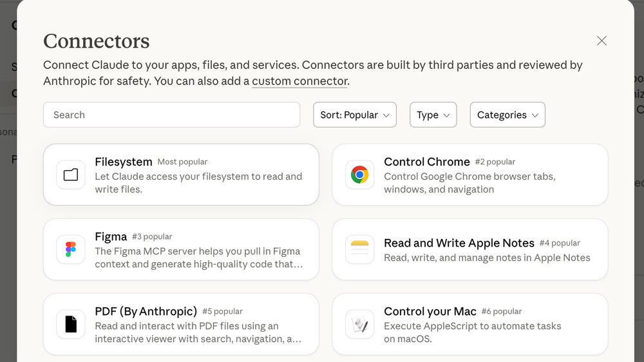The image size is (644, 362).
Task: Open Read and Write Apple Notes card
Action: tap(470, 249)
